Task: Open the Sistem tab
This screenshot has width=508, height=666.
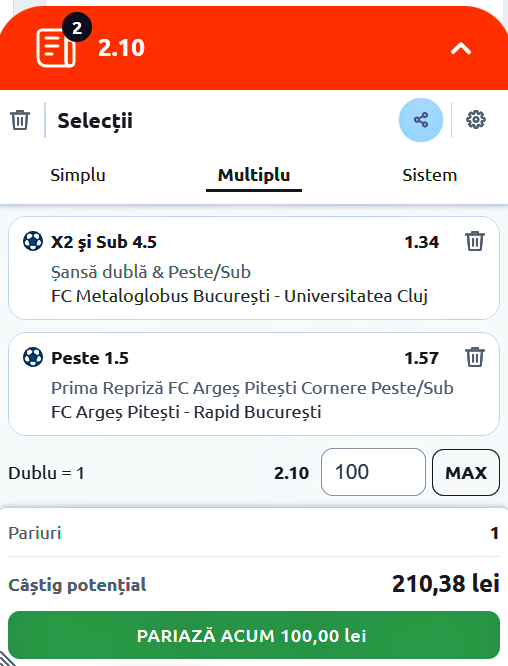Action: coord(430,175)
